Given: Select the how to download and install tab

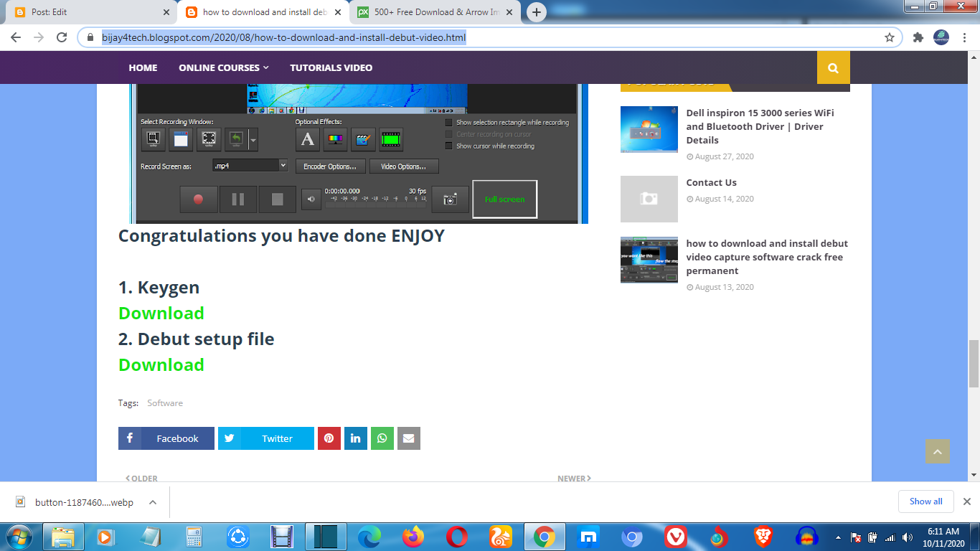Looking at the screenshot, I should tap(263, 12).
